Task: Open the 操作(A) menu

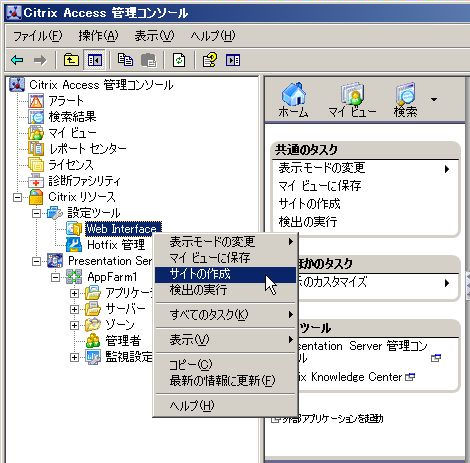Action: 98,36
